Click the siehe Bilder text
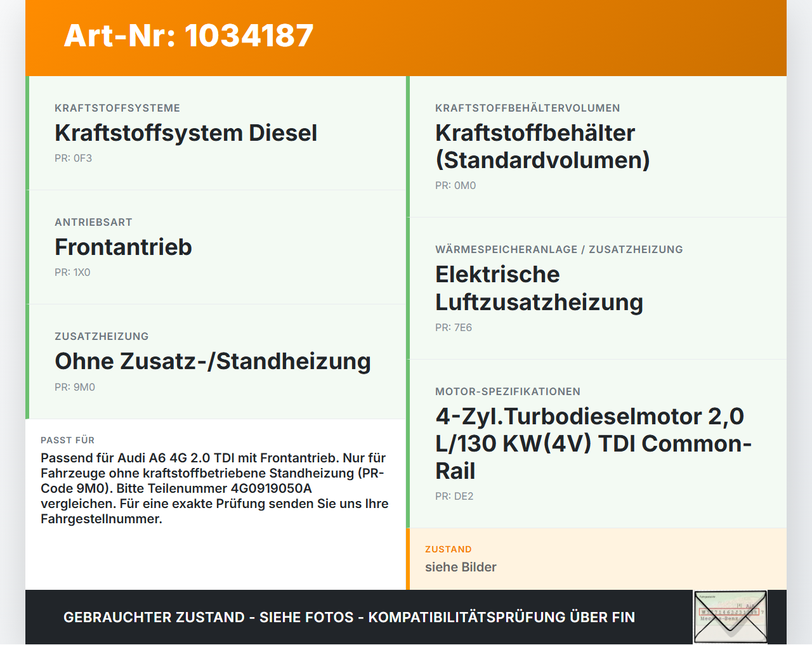This screenshot has width=812, height=645. point(461,567)
